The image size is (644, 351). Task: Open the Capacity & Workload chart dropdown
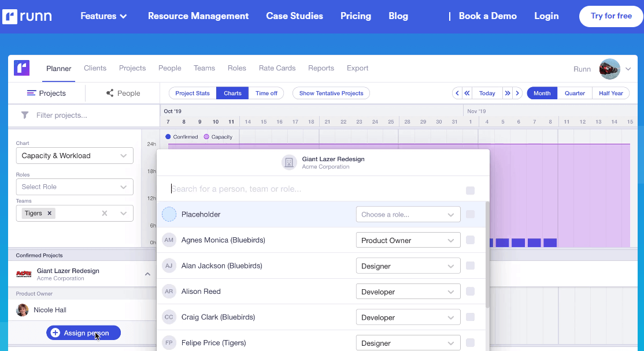point(75,155)
